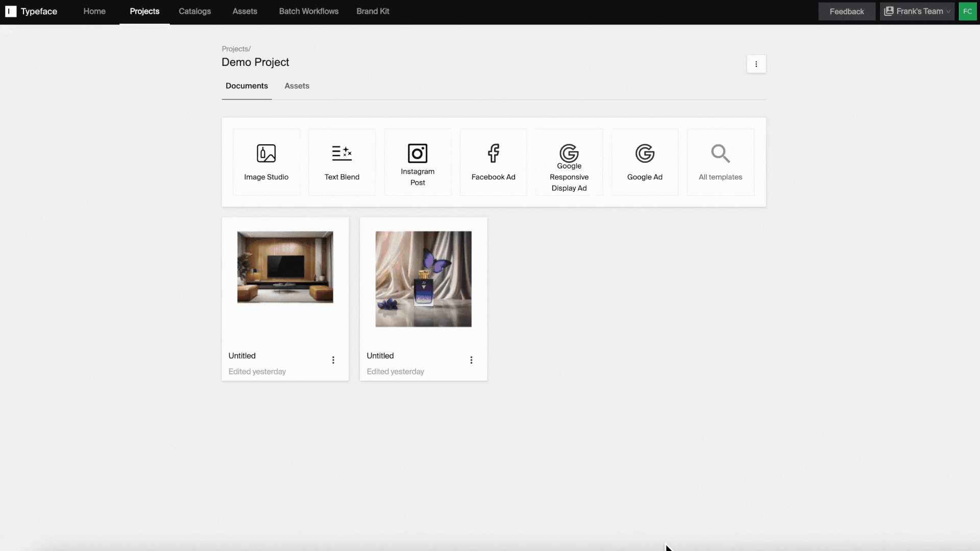Go to Home tab
This screenshot has height=551, width=980.
pos(94,11)
